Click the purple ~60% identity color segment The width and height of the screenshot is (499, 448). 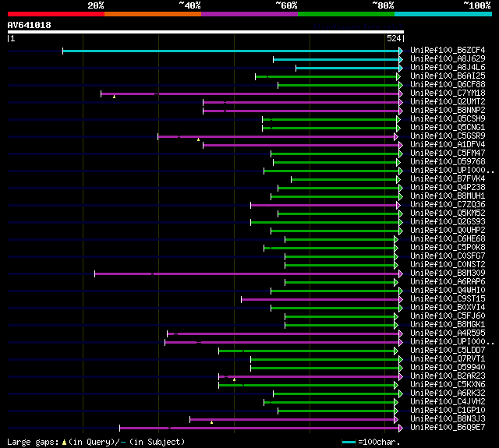pos(249,14)
